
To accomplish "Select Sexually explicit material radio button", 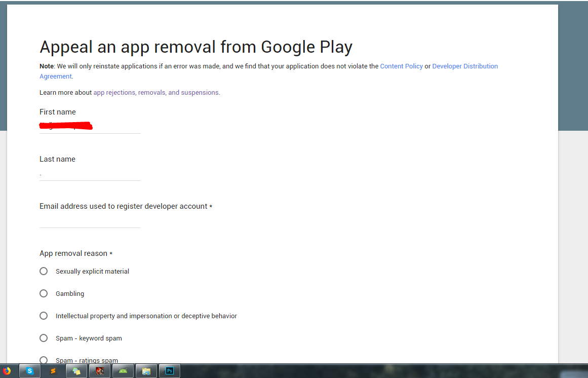I will tap(44, 271).
